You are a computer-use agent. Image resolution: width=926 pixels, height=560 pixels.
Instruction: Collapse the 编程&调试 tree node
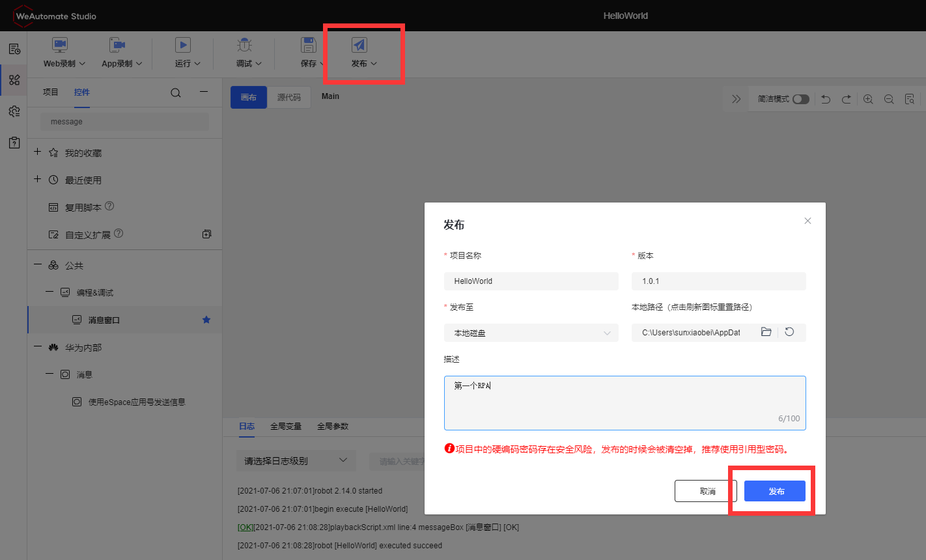click(49, 292)
